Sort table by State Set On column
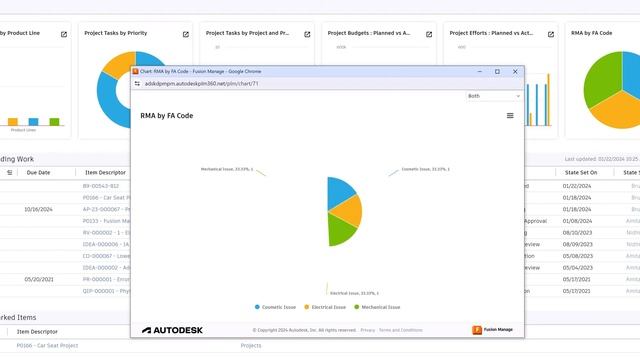The height and width of the screenshot is (360, 640). pyautogui.click(x=581, y=173)
